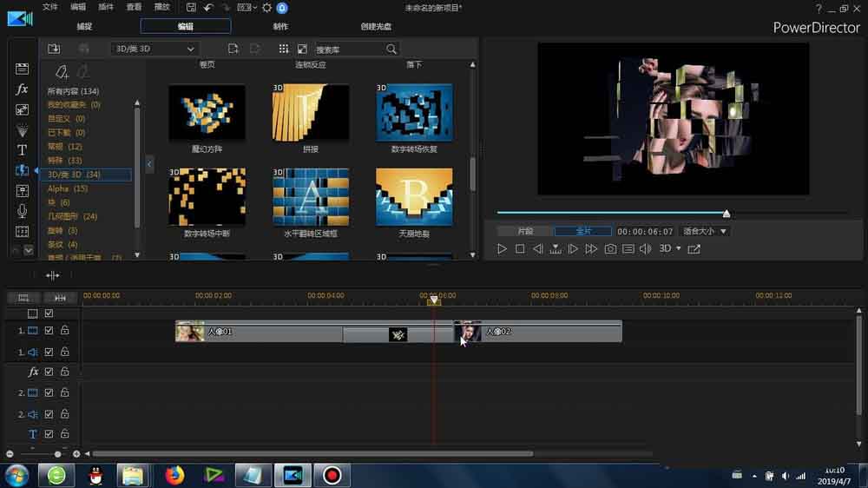Lock audio track 1

(x=64, y=352)
